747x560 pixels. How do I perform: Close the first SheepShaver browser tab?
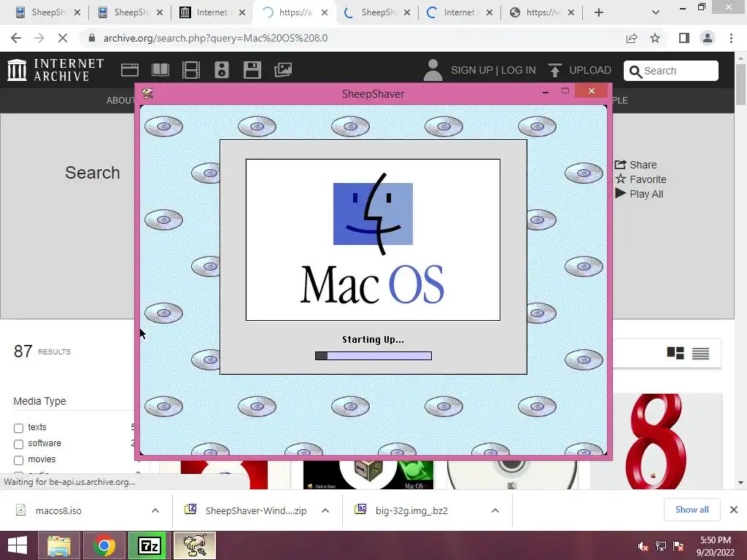(x=77, y=12)
